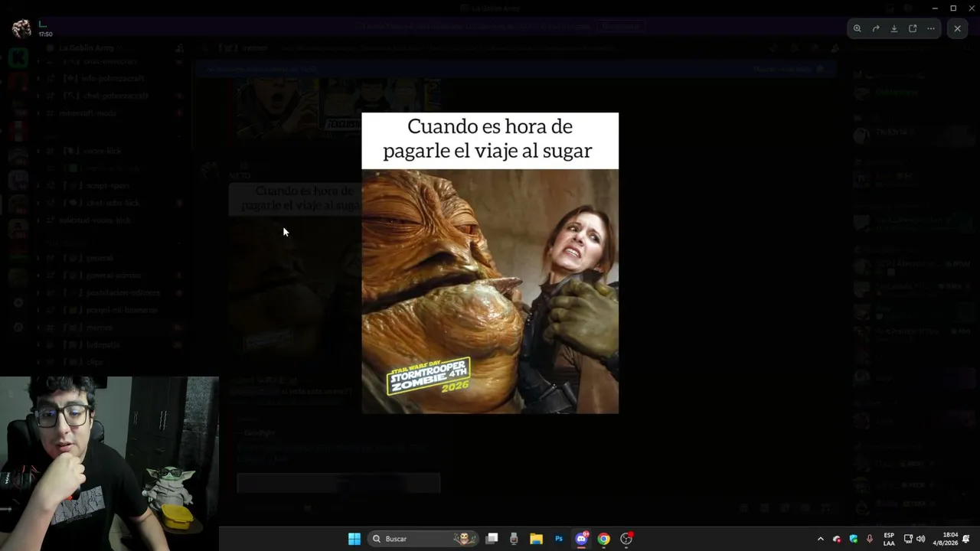Switch to Photoshop in the taskbar
980x551 pixels.
click(x=559, y=539)
